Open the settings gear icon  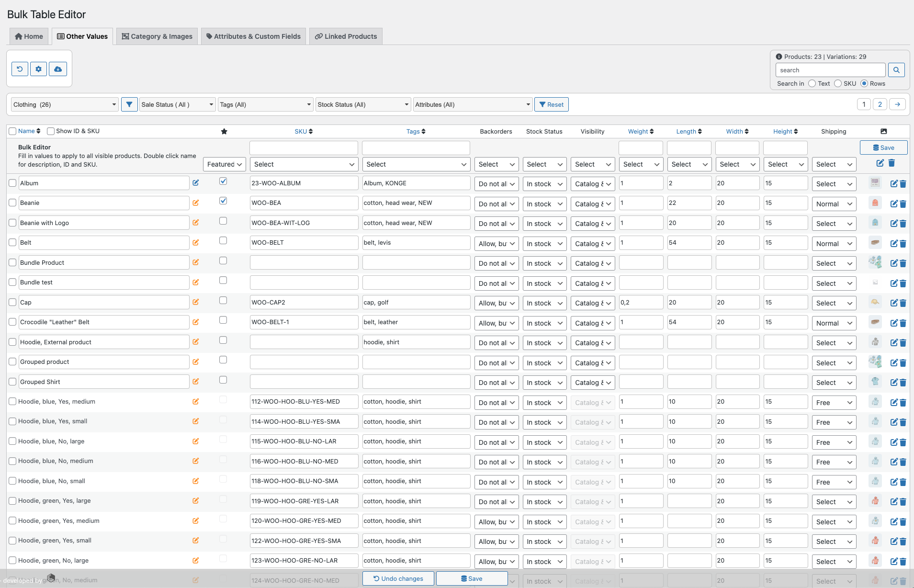(x=38, y=68)
